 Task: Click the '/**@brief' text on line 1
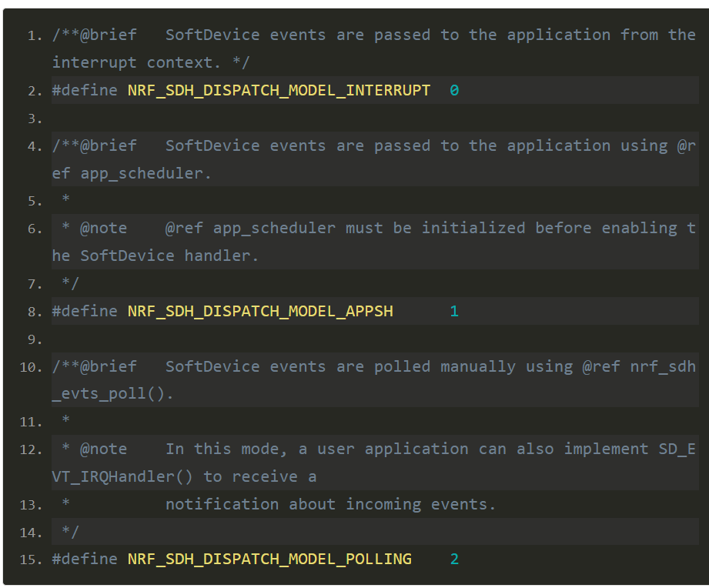(x=95, y=35)
